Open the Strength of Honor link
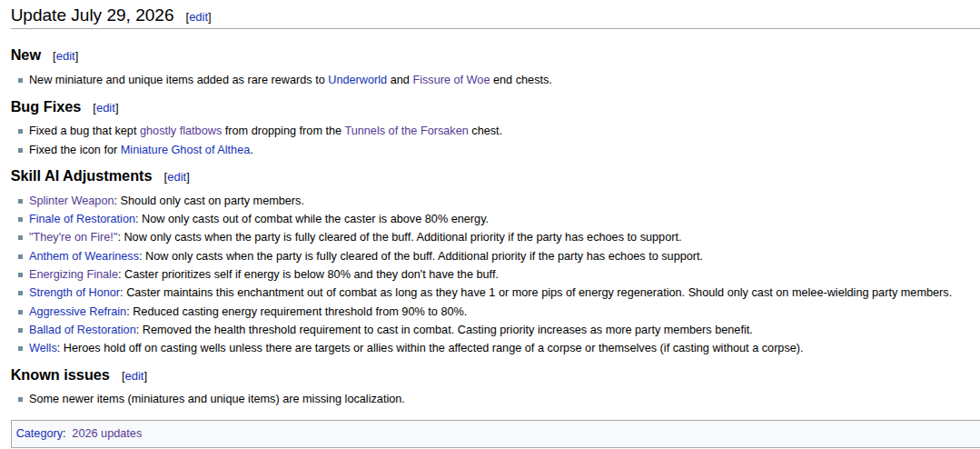 [x=75, y=293]
